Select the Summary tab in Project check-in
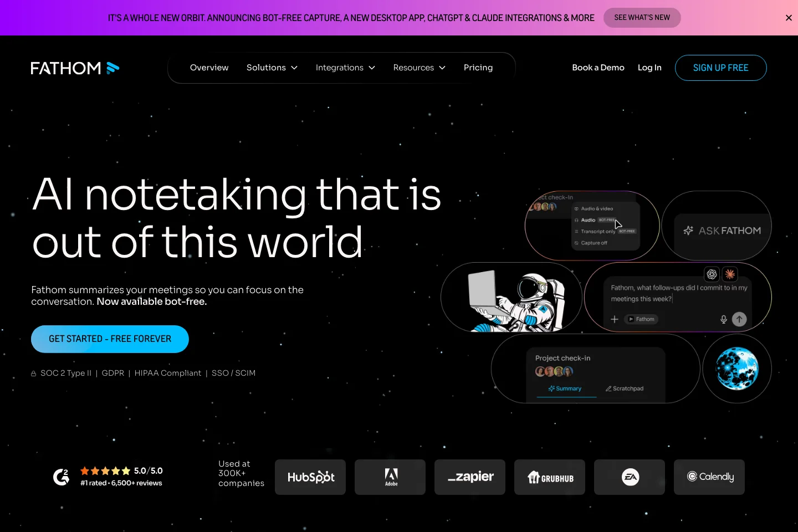The height and width of the screenshot is (532, 798). pyautogui.click(x=565, y=388)
